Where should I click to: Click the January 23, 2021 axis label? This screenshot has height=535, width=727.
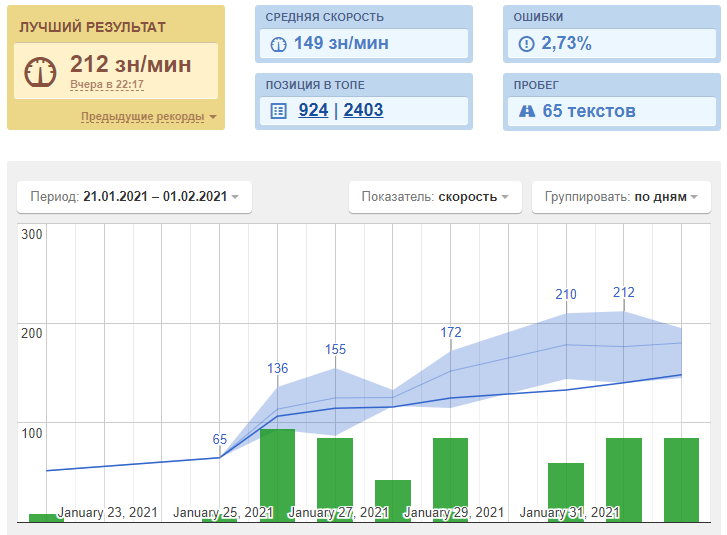pos(108,512)
